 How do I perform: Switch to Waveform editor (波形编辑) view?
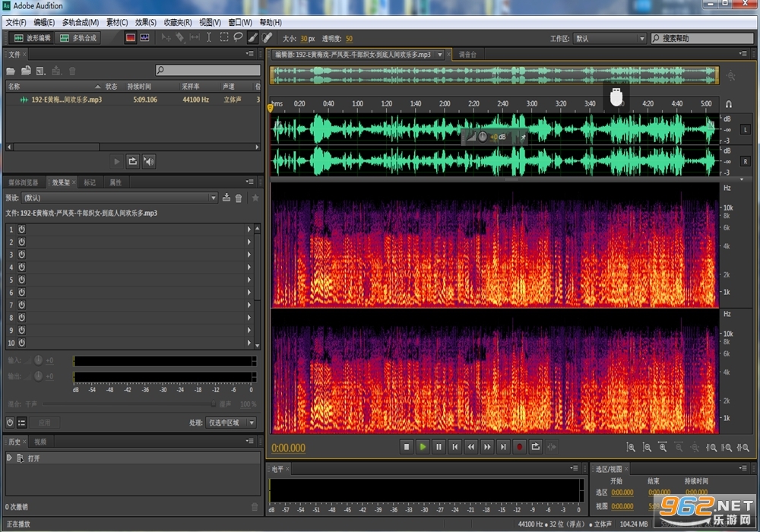32,38
